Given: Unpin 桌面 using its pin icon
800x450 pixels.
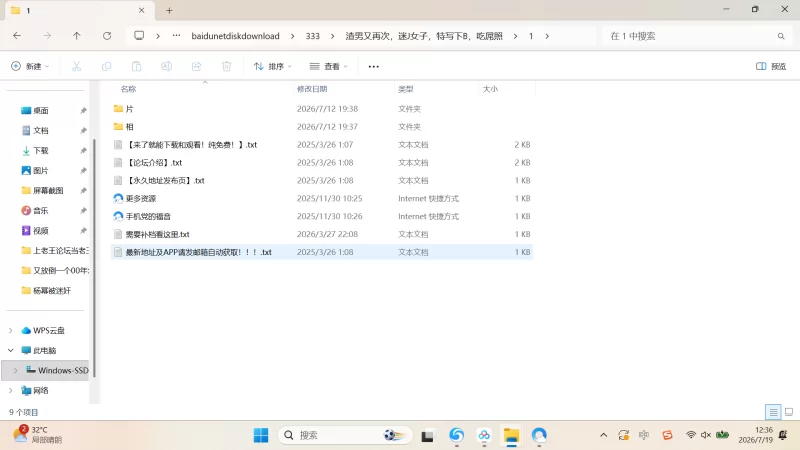Looking at the screenshot, I should point(83,111).
